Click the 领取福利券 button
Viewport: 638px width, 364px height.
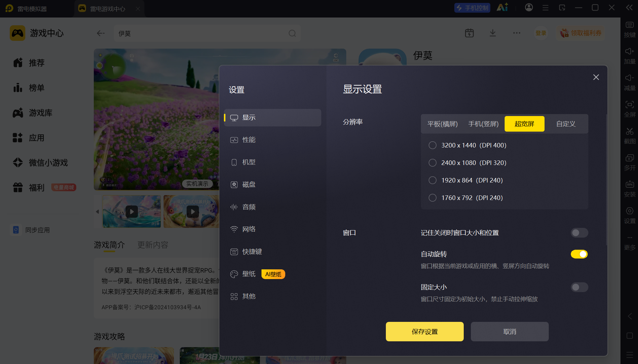point(581,33)
